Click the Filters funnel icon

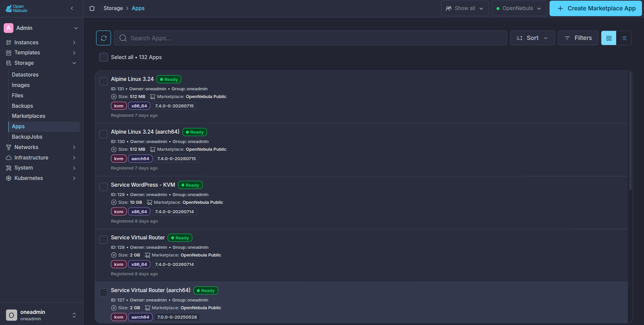[x=567, y=38]
